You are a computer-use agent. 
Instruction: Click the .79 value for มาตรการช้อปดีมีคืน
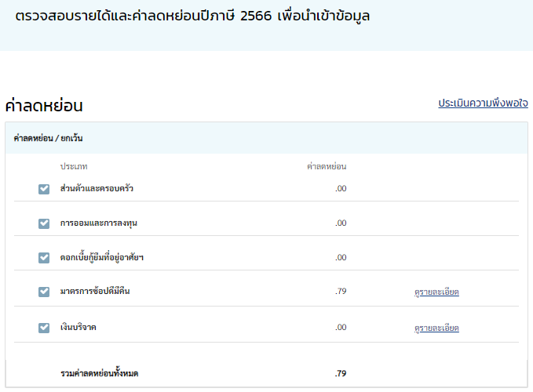(341, 291)
